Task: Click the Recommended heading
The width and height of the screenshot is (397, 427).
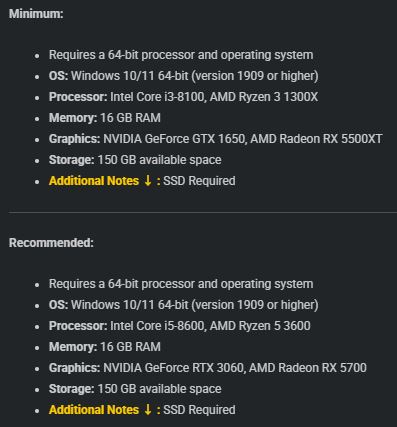Action: point(51,243)
